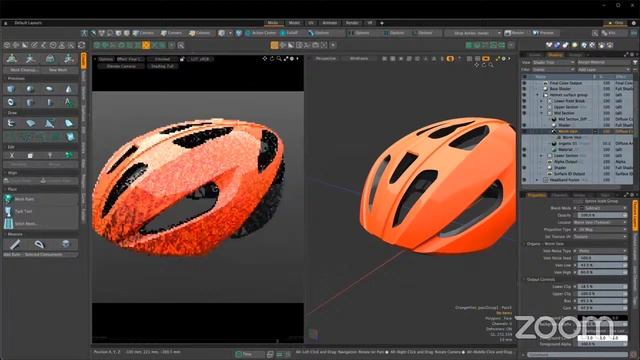This screenshot has height=360, width=640.
Task: Click the filter funnel icon in Shading panel
Action: coord(635,62)
